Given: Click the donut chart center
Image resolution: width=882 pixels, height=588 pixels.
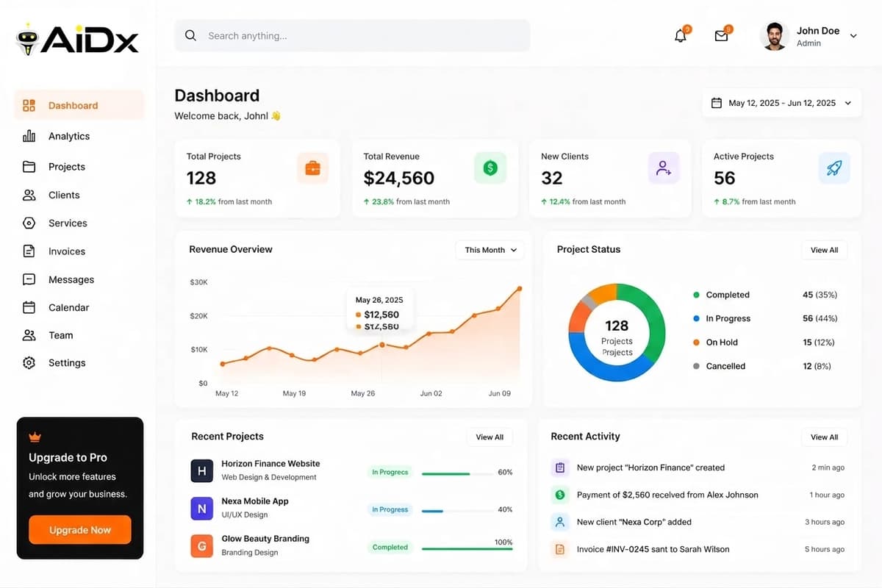Looking at the screenshot, I should point(617,332).
